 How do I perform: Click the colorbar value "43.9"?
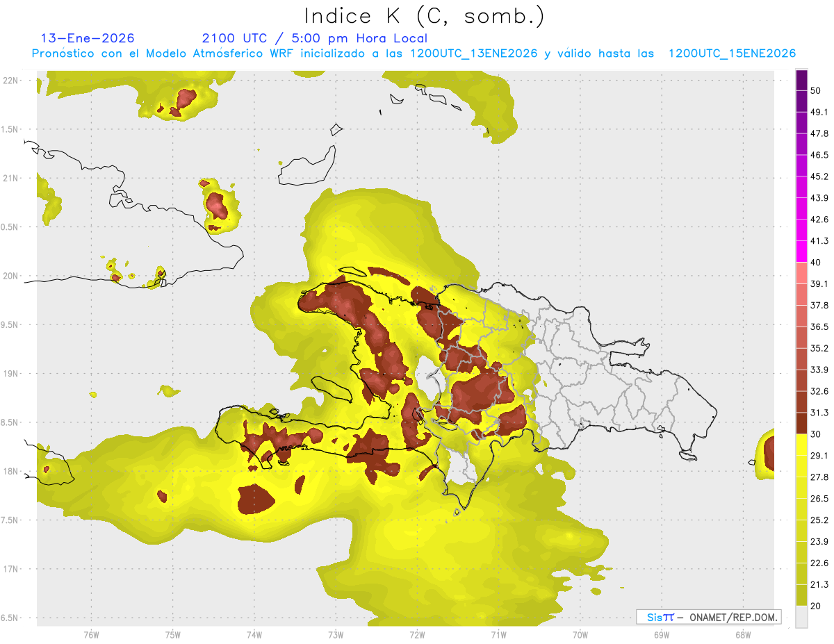(819, 198)
